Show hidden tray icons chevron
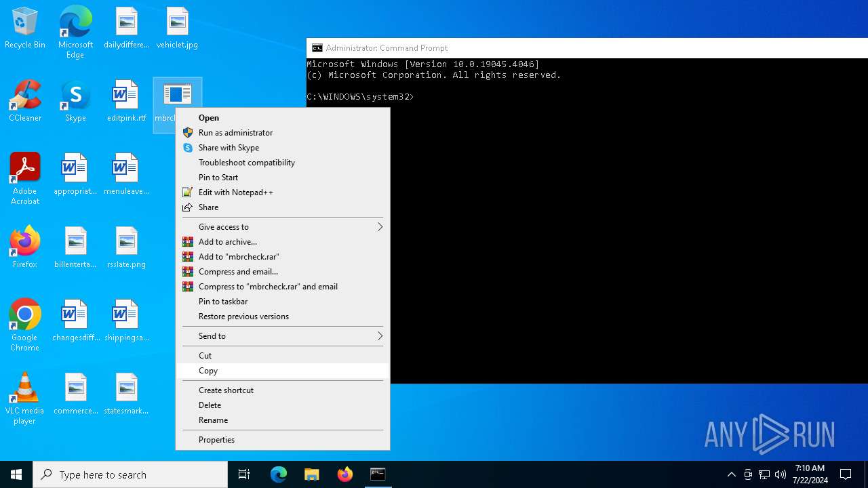This screenshot has width=868, height=488. pos(731,474)
